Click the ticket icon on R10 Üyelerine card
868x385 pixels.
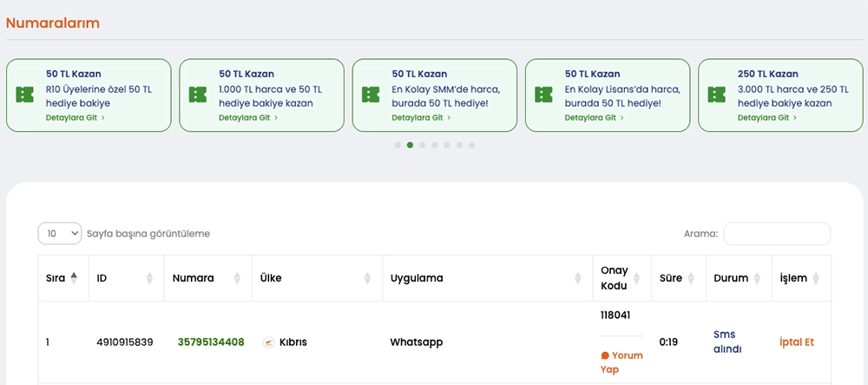25,95
